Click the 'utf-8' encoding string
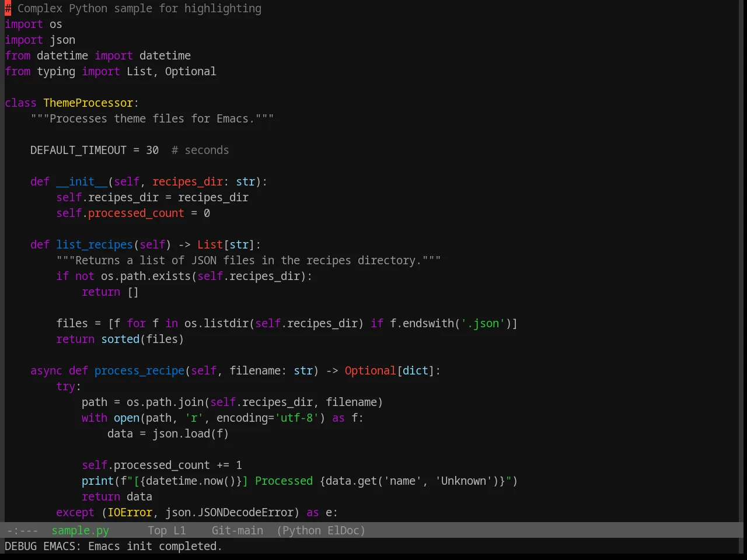This screenshot has width=747, height=560. coord(297,418)
